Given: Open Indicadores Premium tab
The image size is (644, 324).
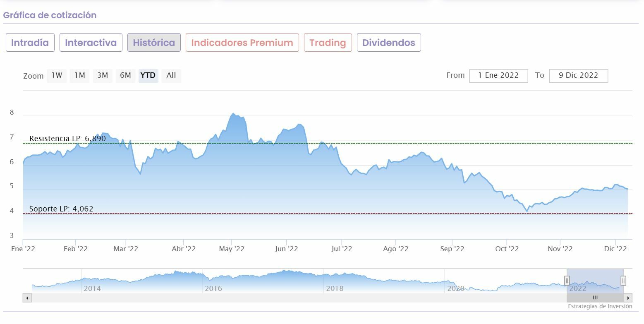Looking at the screenshot, I should tap(242, 43).
